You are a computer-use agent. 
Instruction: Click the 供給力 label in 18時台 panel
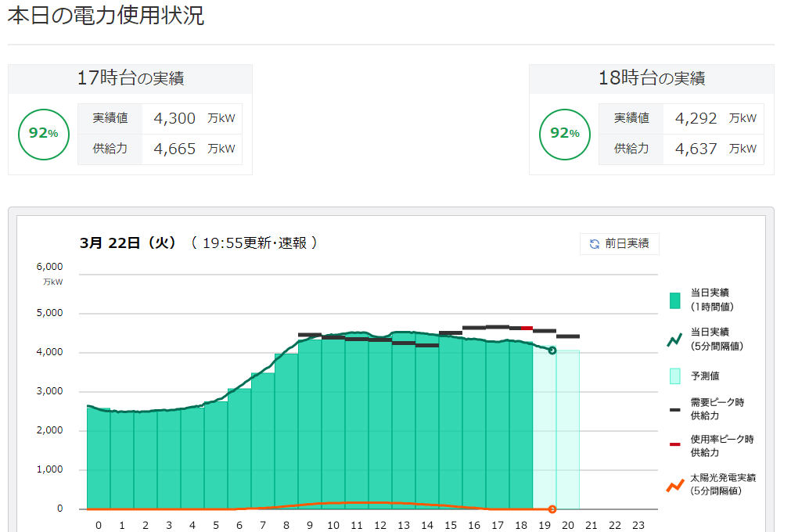pyautogui.click(x=631, y=149)
